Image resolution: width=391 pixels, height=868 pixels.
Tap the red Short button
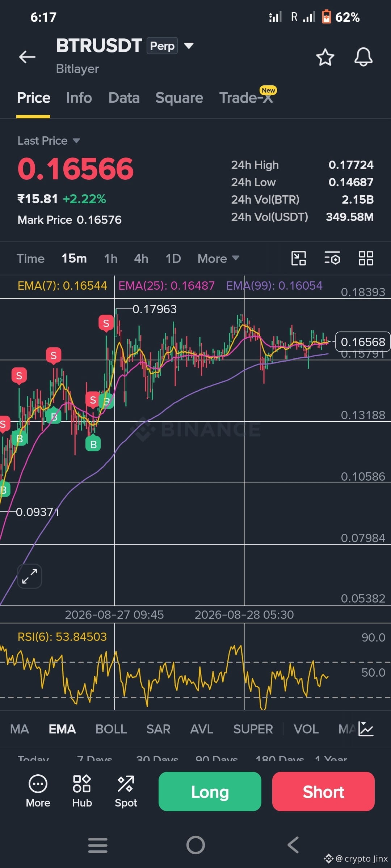coord(323,792)
